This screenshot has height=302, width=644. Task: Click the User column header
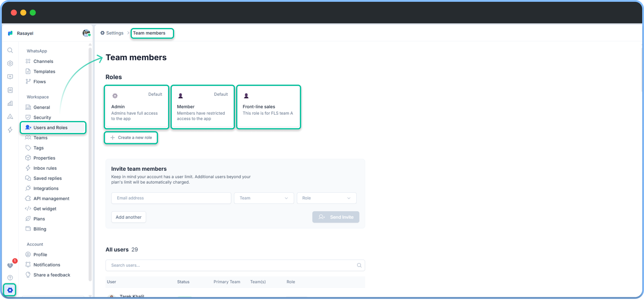112,282
